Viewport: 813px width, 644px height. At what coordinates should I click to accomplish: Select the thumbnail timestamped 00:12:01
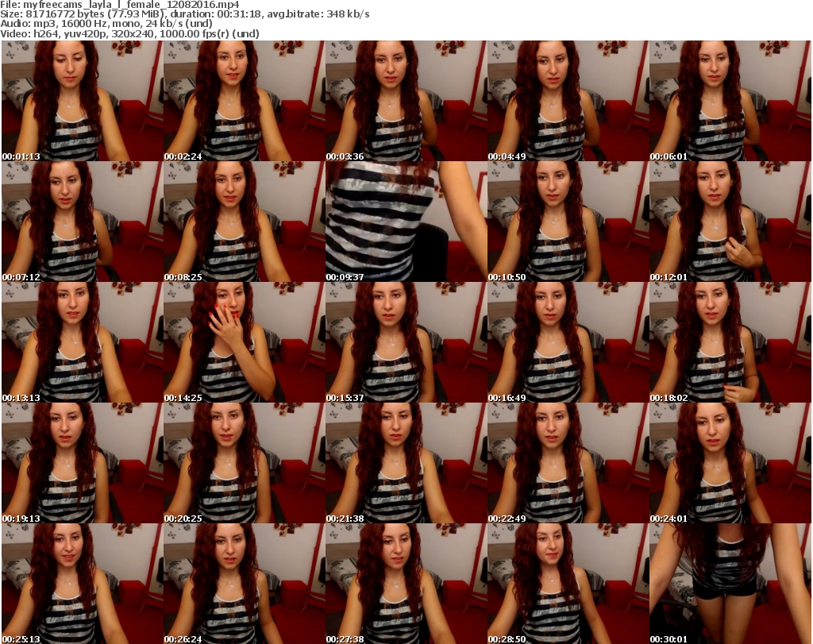tap(730, 222)
